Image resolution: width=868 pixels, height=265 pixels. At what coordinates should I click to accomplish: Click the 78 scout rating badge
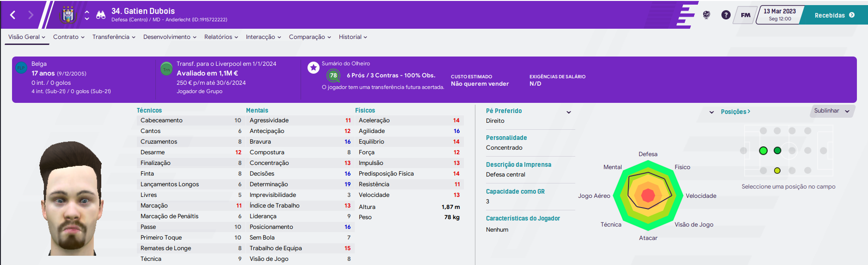(333, 76)
